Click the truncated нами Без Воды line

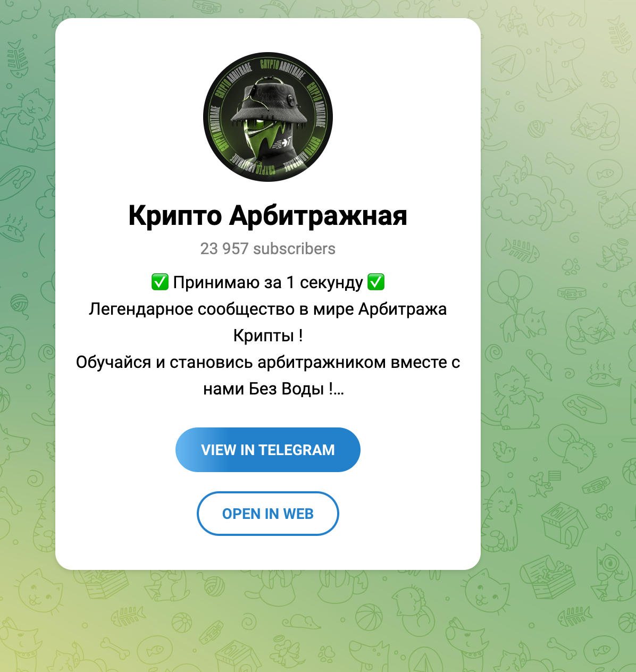click(273, 389)
